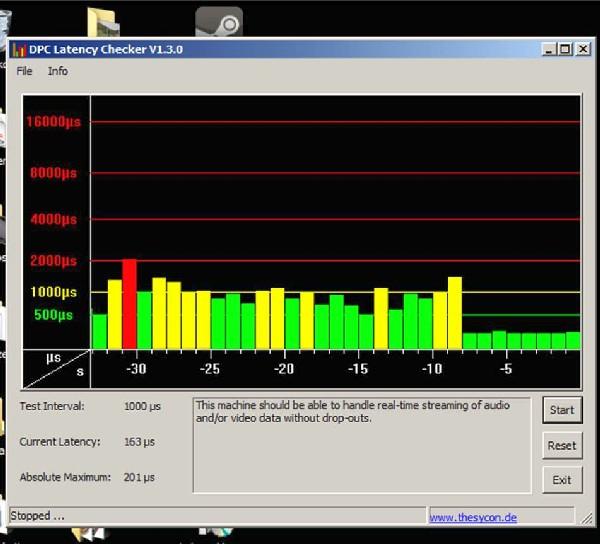
Task: Click the Current Latency label
Action: click(x=60, y=441)
